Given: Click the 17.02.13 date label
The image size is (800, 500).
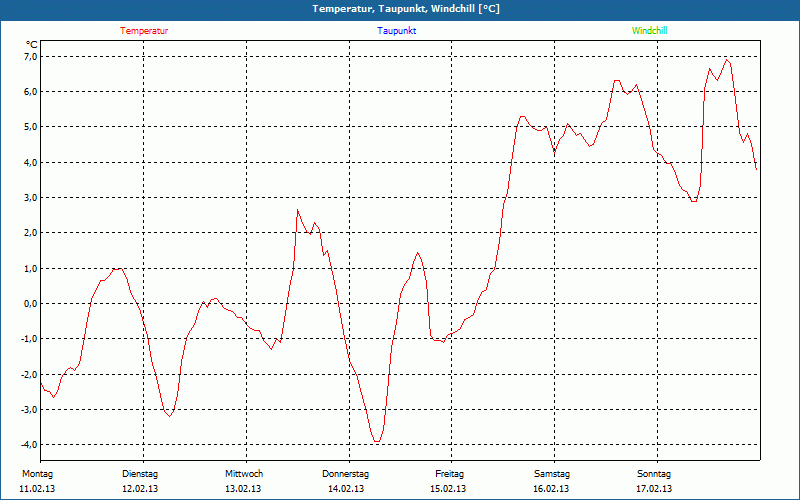Looking at the screenshot, I should coord(654,489).
